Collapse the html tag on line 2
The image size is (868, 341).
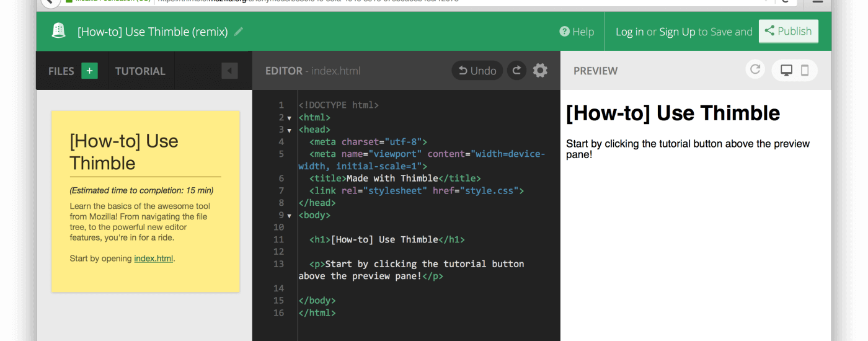click(289, 118)
